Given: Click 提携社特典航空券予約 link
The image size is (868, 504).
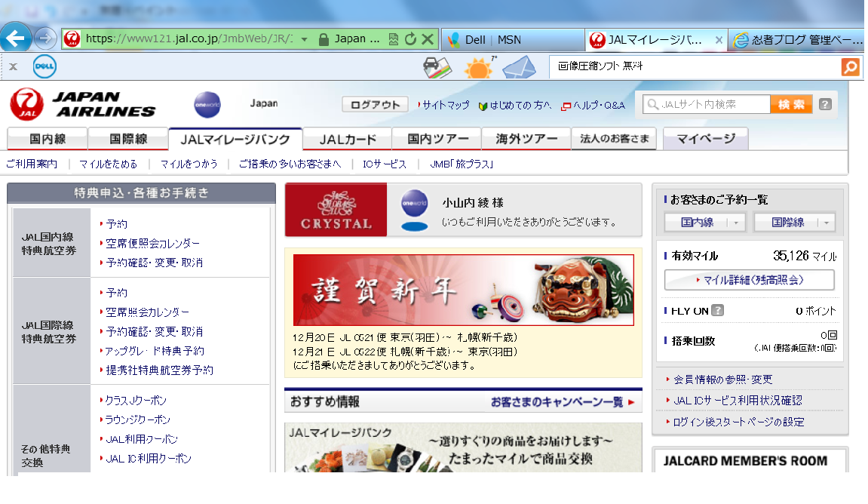Looking at the screenshot, I should point(159,370).
